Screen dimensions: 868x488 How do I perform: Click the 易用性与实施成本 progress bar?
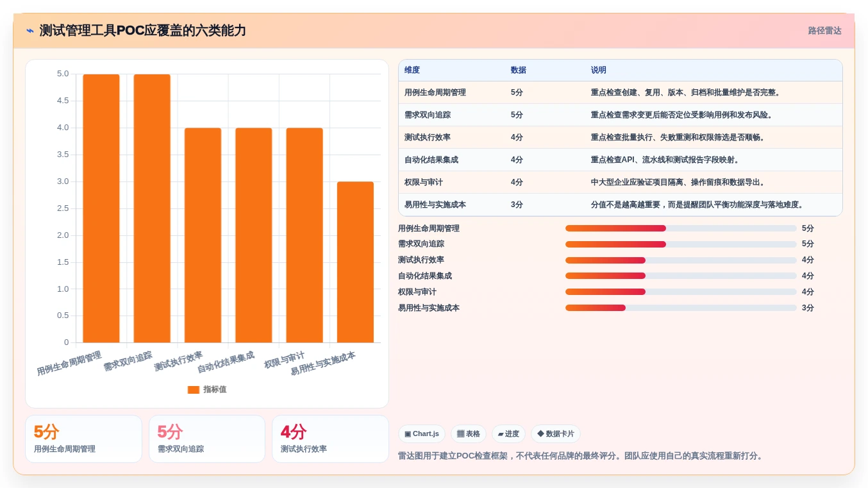pyautogui.click(x=681, y=308)
